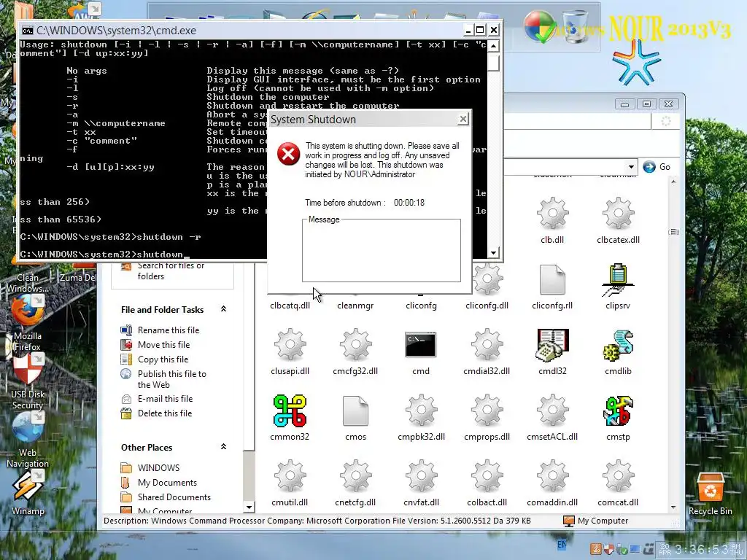The height and width of the screenshot is (560, 747).
Task: Select the comaddin.dll file icon
Action: click(552, 476)
